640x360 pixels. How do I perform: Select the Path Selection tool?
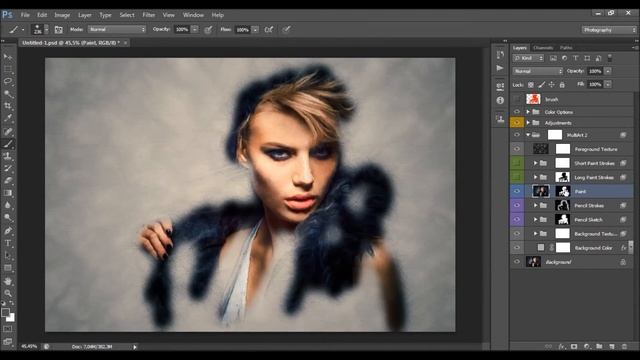pos(8,256)
